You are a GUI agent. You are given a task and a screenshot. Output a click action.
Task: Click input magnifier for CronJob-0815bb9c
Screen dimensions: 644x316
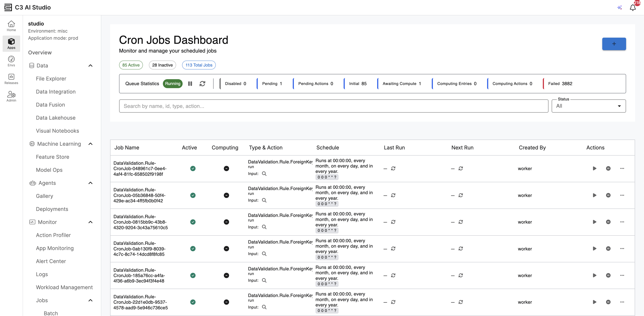tap(264, 227)
